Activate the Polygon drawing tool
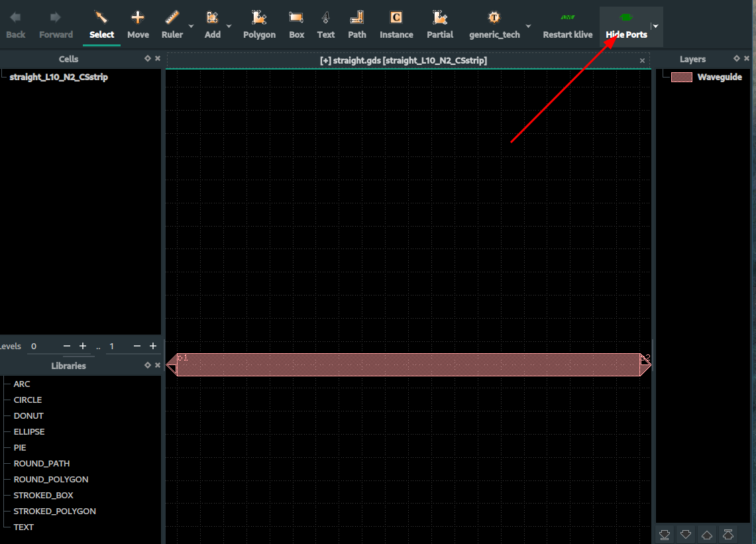 [259, 25]
